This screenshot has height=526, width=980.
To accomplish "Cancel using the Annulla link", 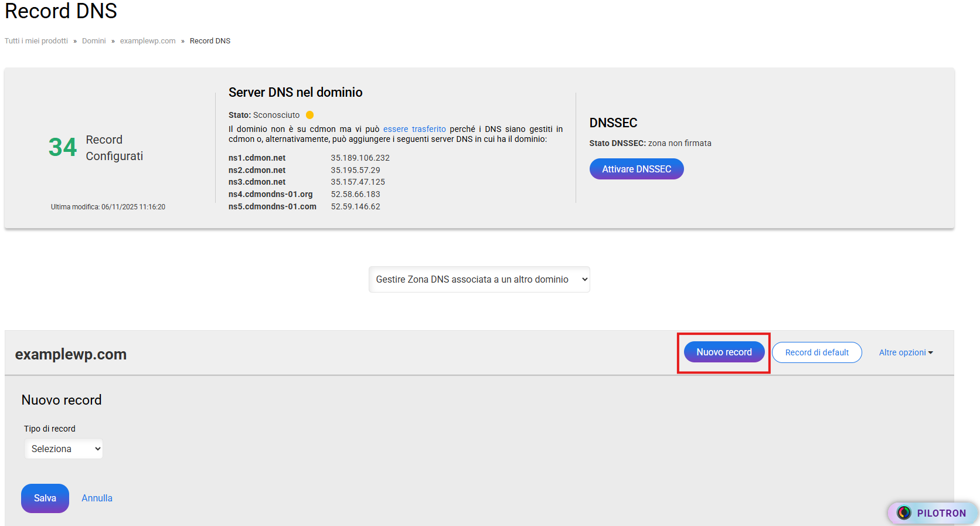I will coord(97,498).
